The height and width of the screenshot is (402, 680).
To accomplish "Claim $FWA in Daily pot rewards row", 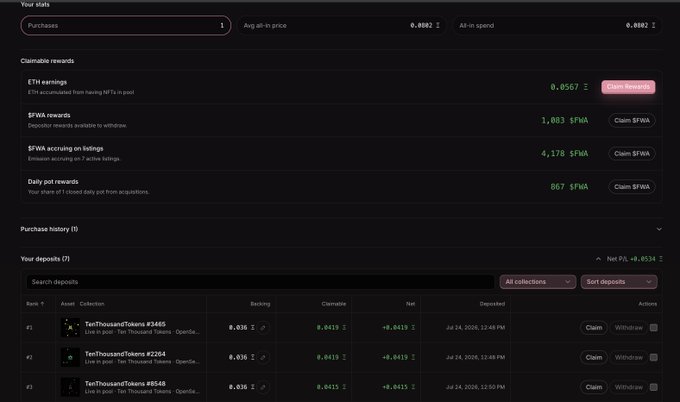I will coord(631,187).
